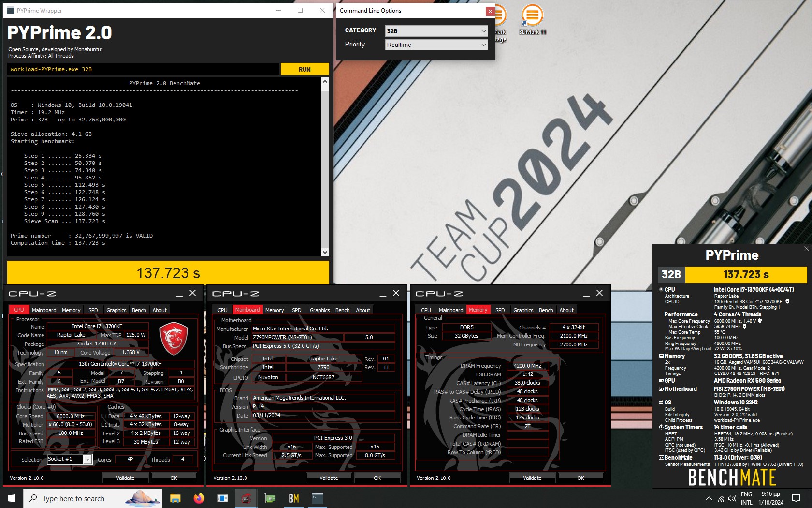812x508 pixels.
Task: Expand the system tray hidden icons chevron
Action: pos(709,498)
